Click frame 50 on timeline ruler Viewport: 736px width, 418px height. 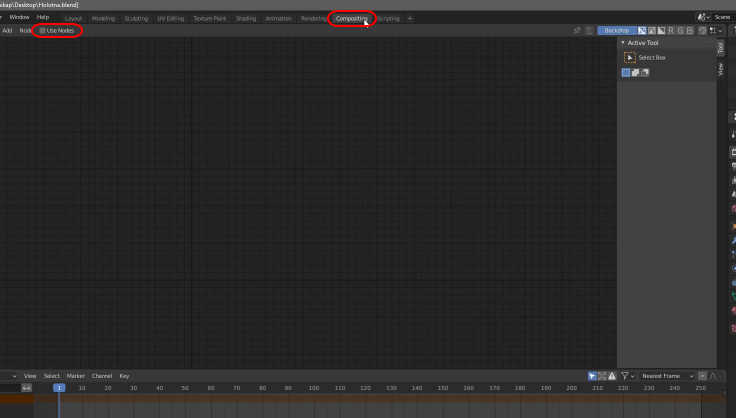tap(185, 388)
